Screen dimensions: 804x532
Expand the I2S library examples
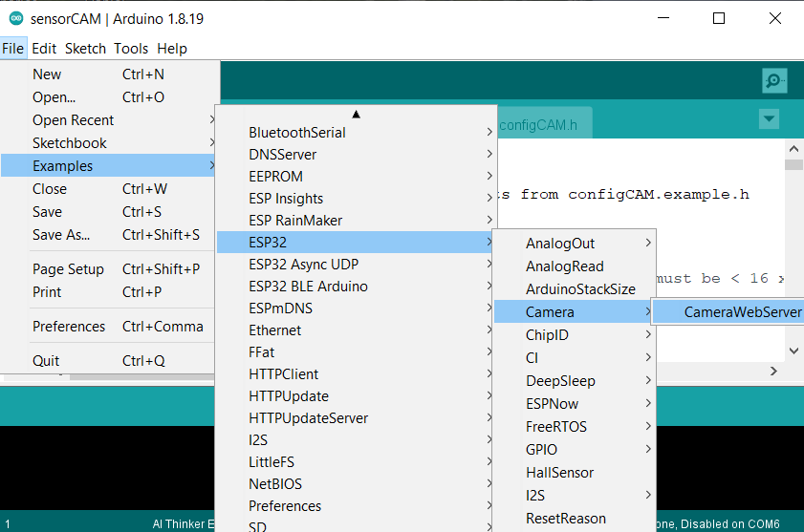(355, 440)
